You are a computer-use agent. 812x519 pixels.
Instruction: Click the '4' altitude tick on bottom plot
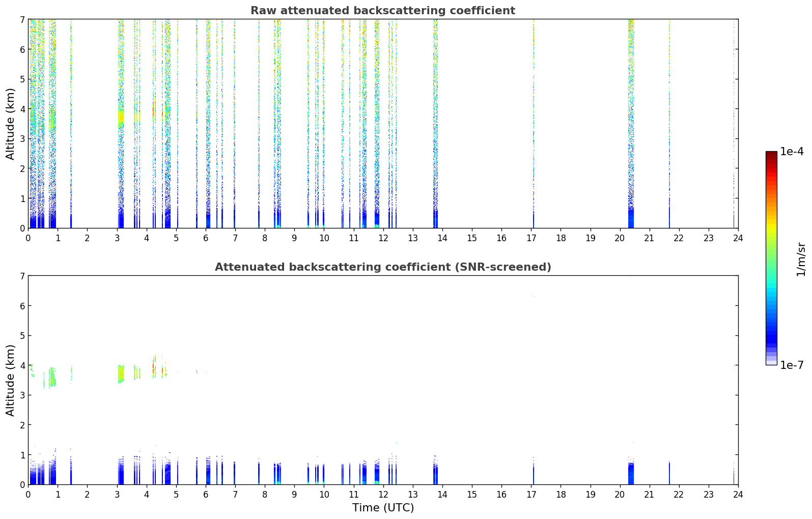pyautogui.click(x=22, y=365)
